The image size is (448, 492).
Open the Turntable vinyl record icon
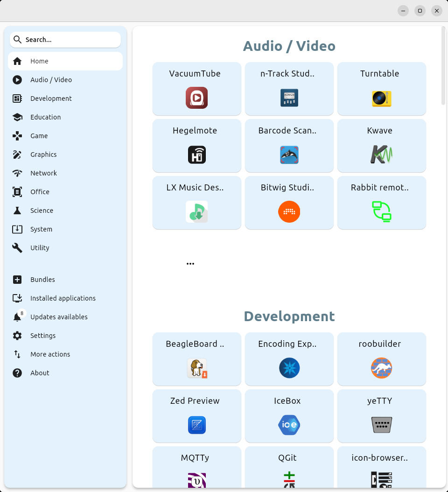pyautogui.click(x=381, y=98)
